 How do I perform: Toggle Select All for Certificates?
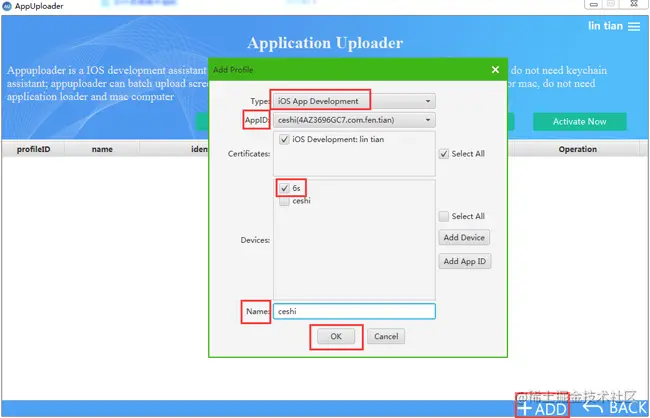tap(444, 154)
